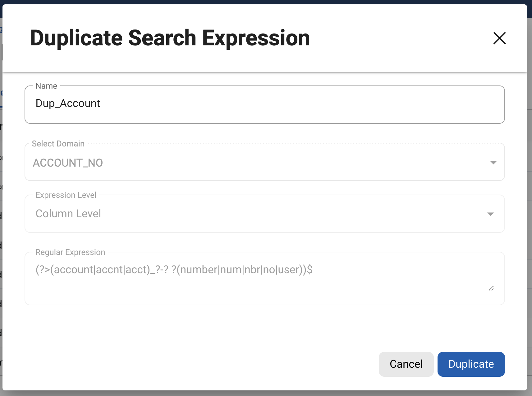This screenshot has height=396, width=532.
Task: Select the ACCOUNT_NO domain value
Action: (68, 163)
